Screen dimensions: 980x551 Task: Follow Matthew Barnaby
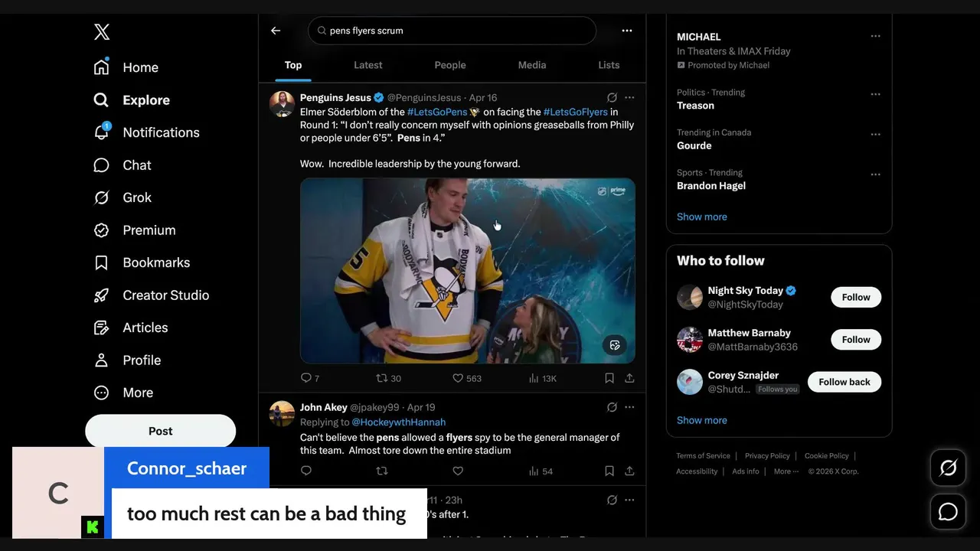pos(856,340)
